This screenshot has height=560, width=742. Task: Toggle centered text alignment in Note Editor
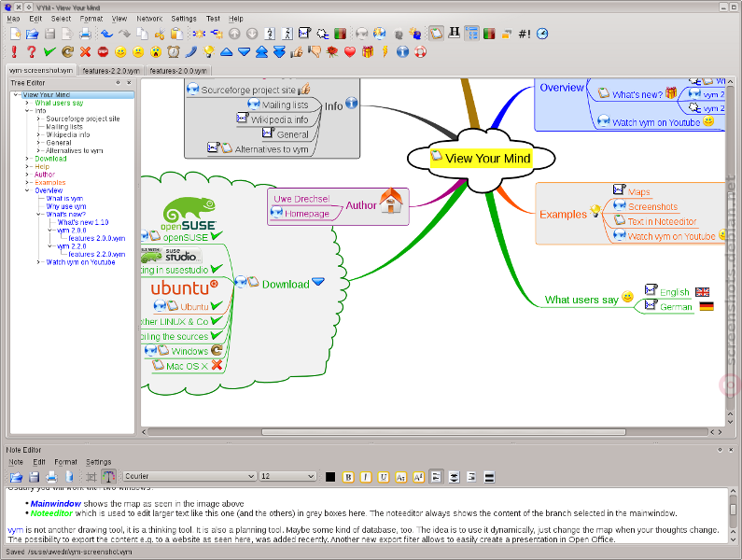tap(454, 477)
